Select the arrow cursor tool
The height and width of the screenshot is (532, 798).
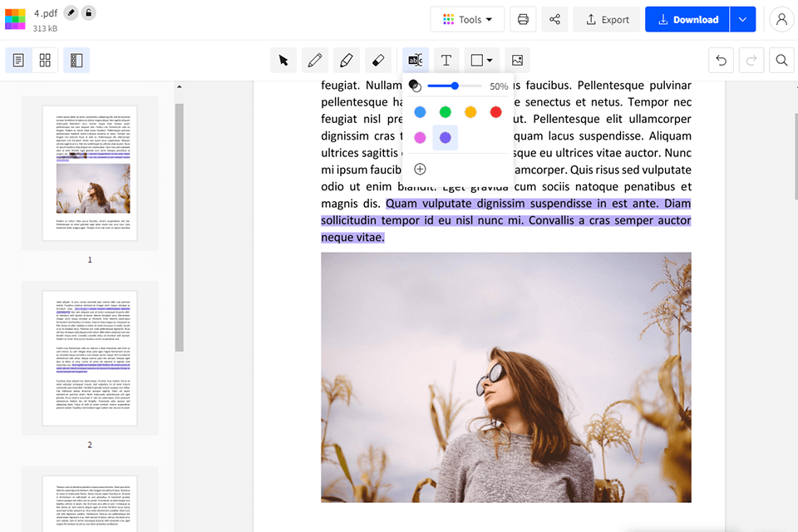click(283, 60)
